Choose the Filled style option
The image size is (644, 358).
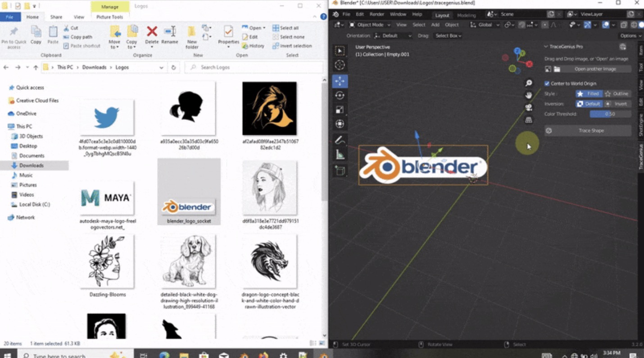pos(589,94)
